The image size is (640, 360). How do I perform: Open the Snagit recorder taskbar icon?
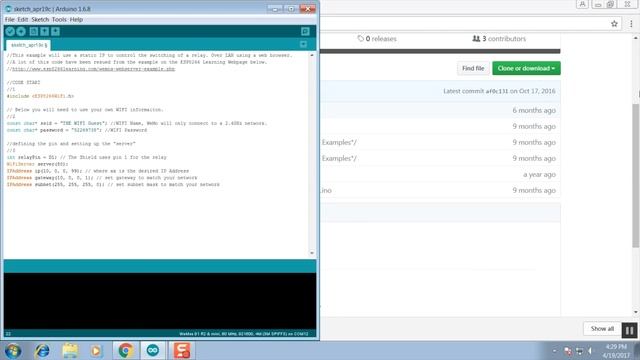182,351
